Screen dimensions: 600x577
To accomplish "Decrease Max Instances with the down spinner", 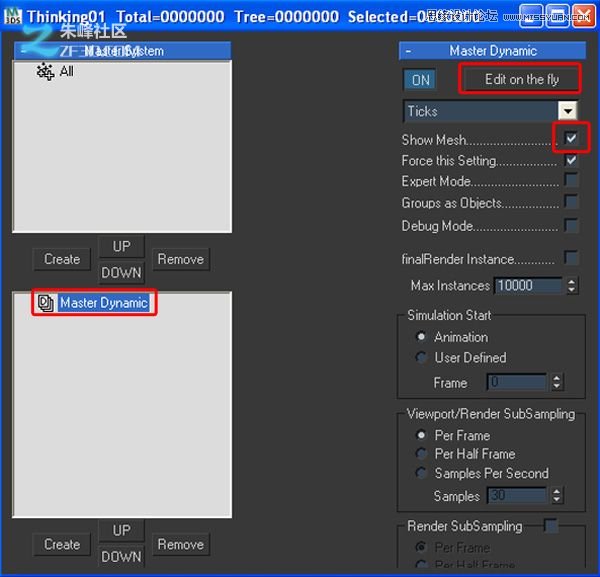I will [571, 290].
